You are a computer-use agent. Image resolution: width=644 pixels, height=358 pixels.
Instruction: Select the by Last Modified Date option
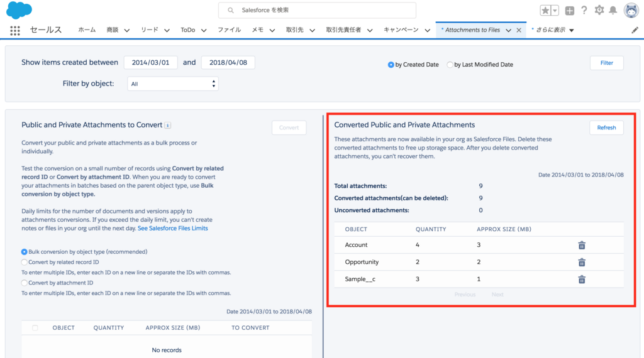click(450, 65)
